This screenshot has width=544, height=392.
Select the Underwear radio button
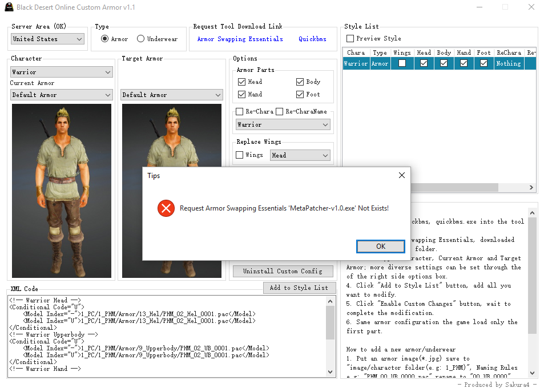pyautogui.click(x=141, y=39)
